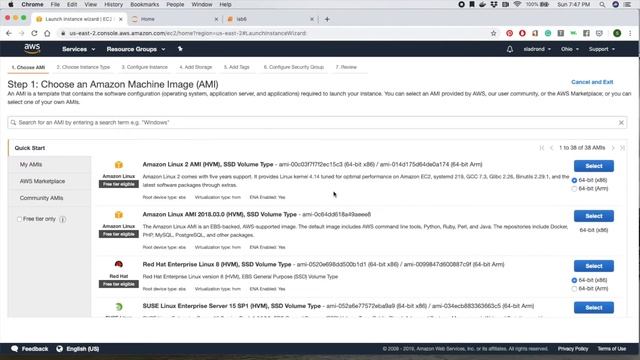Click the browser back arrow
Image resolution: width=640 pixels, height=360 pixels.
tap(9, 33)
